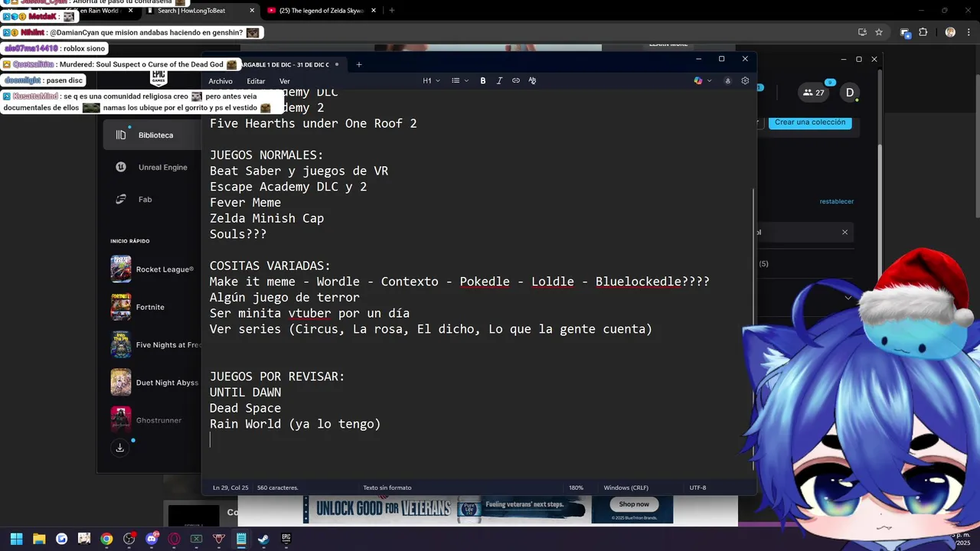This screenshot has width=980, height=551.
Task: Switch to HowLongToBeat search tab
Action: click(199, 11)
